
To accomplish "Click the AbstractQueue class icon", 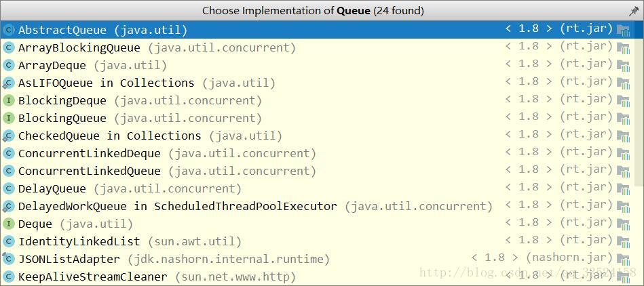I will pos(8,30).
